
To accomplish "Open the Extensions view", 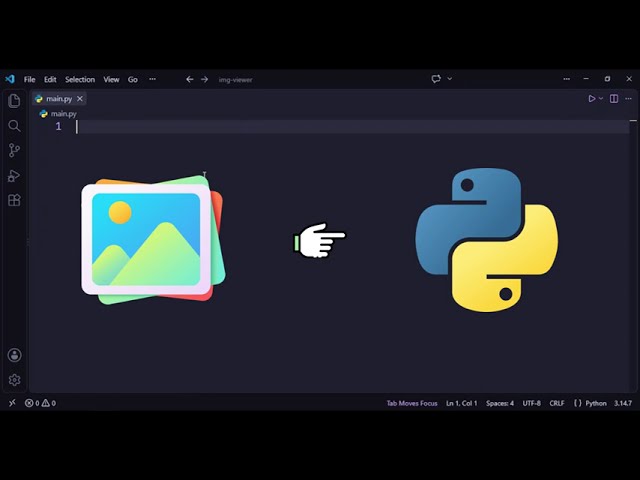I will point(14,200).
